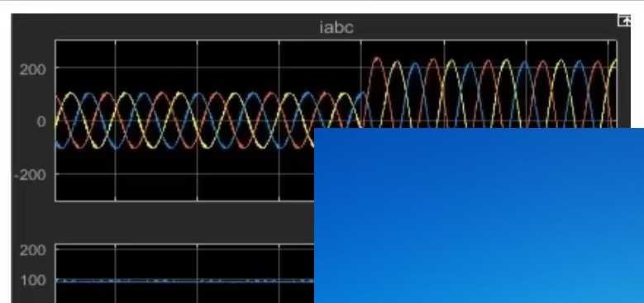Click the 0 y-axis label of the iabc plot
This screenshot has width=644, height=303.
tap(41, 121)
